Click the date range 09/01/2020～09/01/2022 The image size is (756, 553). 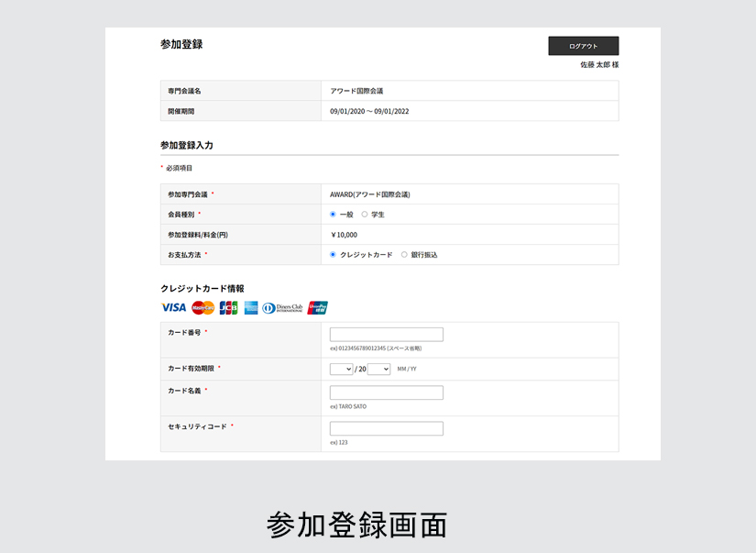[369, 111]
